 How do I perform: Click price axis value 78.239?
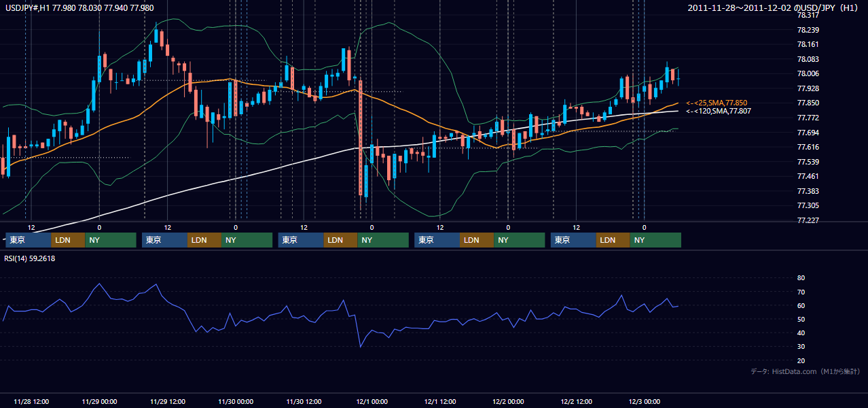(x=808, y=30)
